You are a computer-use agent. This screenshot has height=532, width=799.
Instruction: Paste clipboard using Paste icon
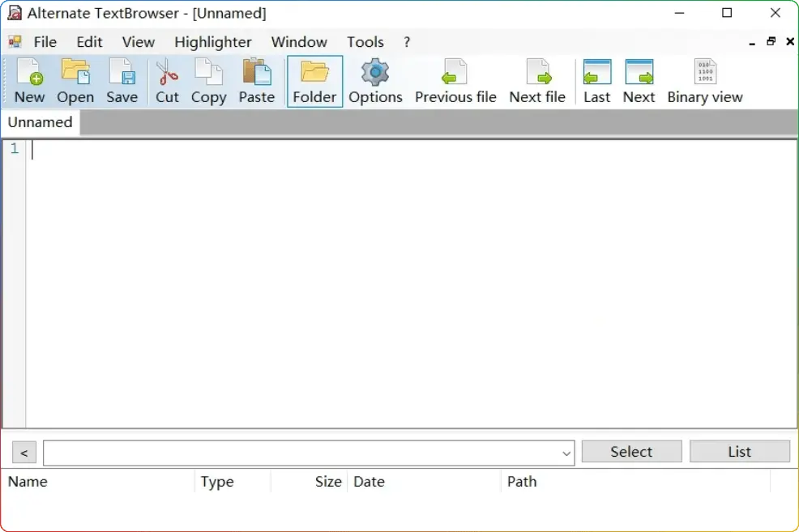coord(257,82)
